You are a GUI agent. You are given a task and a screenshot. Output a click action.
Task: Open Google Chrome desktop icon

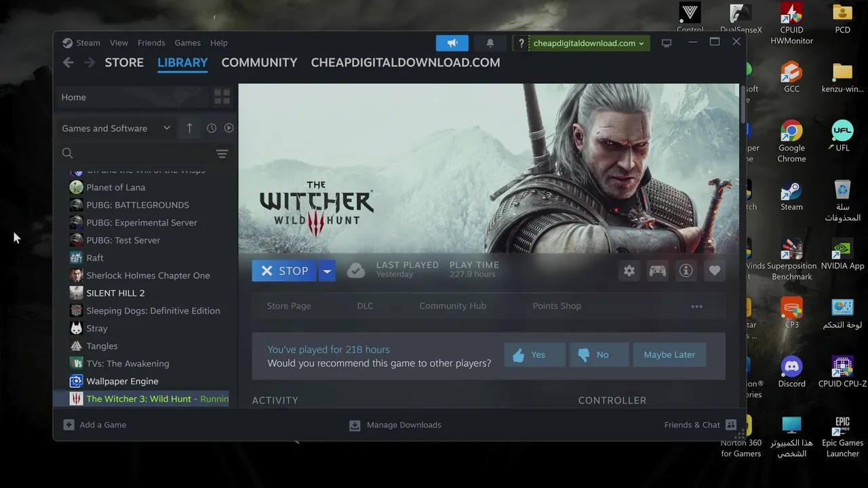coord(791,142)
